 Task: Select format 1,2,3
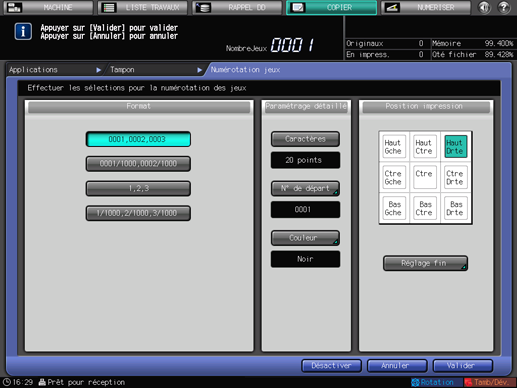click(x=138, y=188)
